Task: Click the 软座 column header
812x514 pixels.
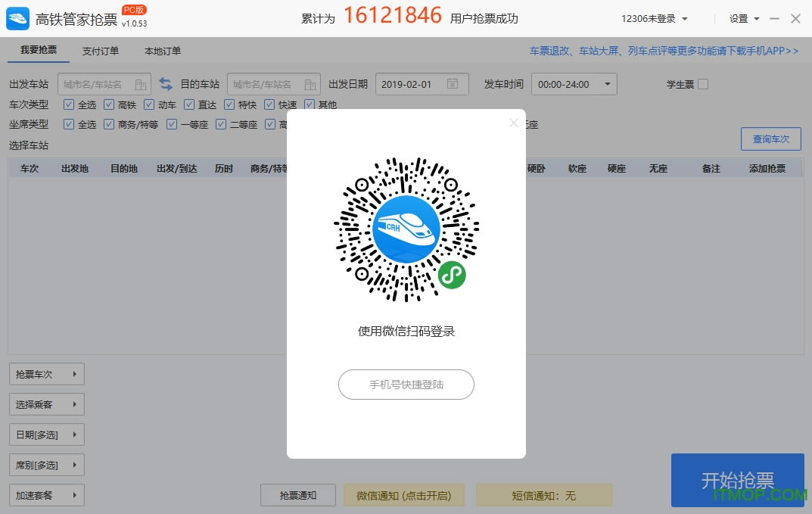Action: pos(577,168)
